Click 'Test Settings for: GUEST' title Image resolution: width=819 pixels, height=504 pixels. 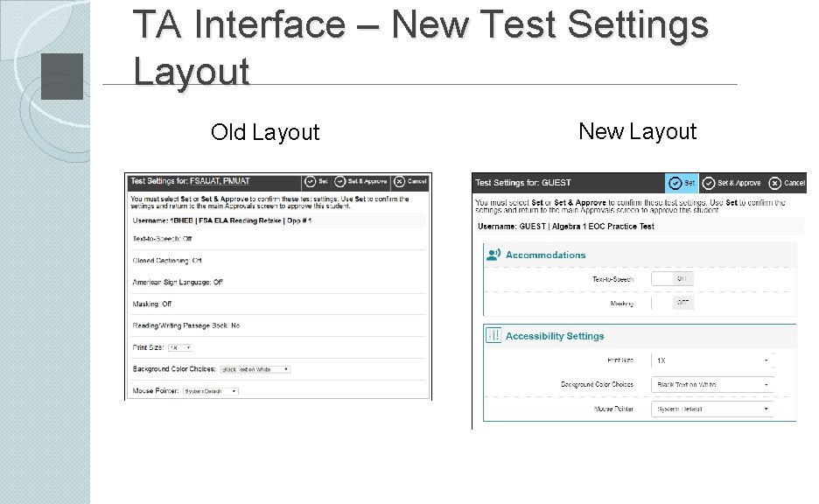523,183
